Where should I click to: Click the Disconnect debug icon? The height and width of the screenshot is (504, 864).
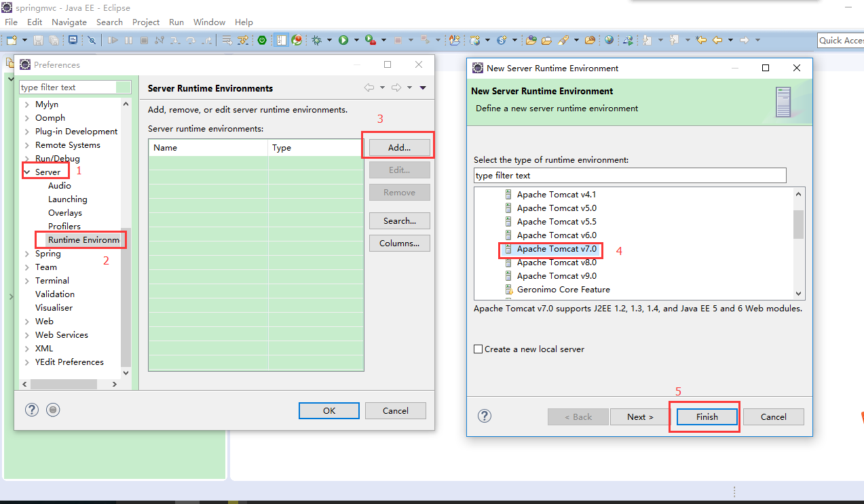click(x=159, y=40)
